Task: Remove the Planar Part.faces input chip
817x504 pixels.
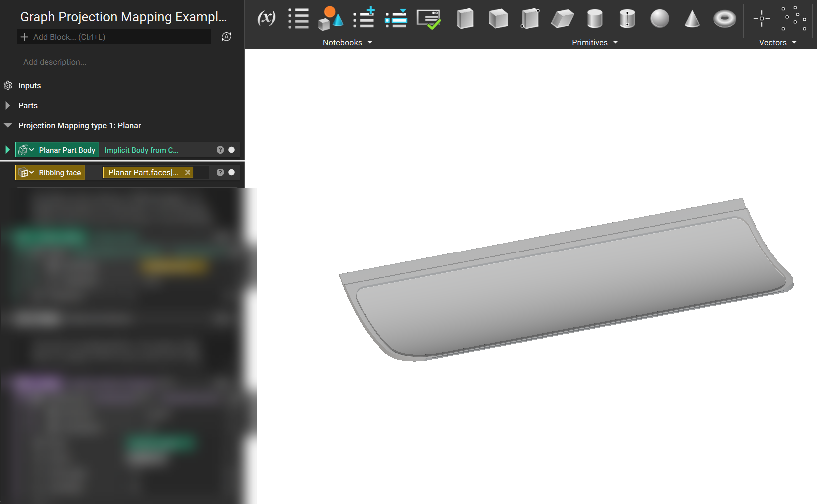Action: [188, 172]
